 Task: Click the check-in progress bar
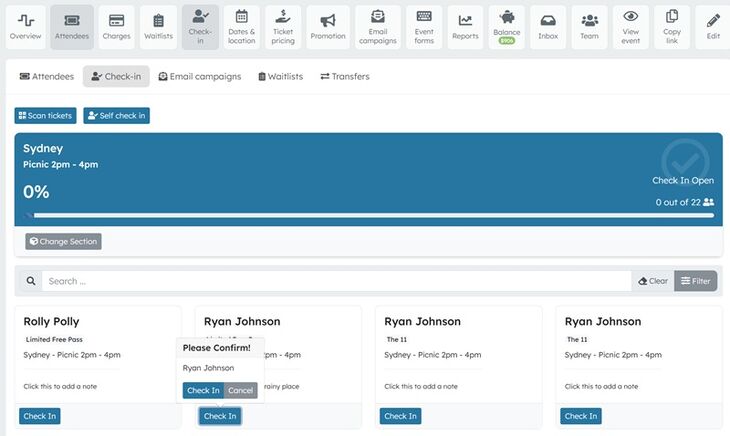[368, 215]
